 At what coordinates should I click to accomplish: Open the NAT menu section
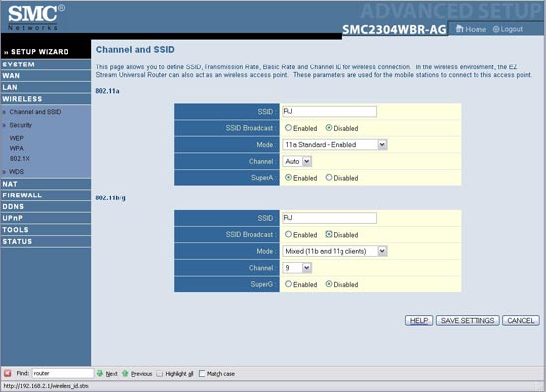(x=46, y=184)
